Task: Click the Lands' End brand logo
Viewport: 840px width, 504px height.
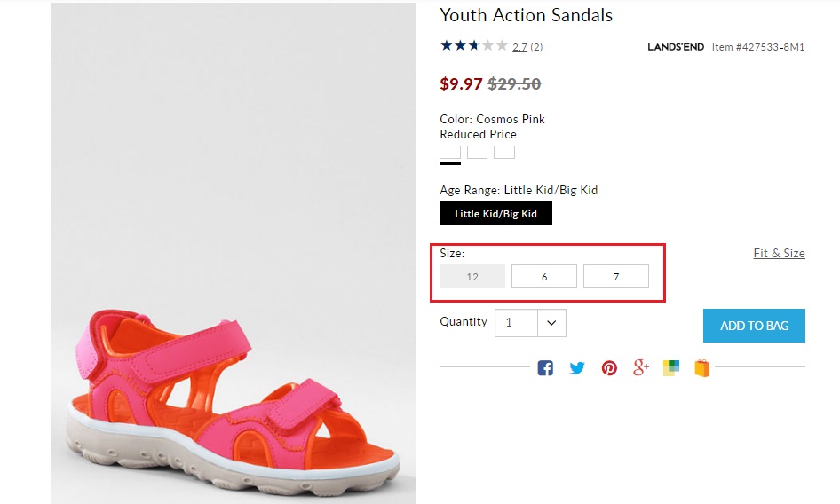Action: tap(676, 47)
